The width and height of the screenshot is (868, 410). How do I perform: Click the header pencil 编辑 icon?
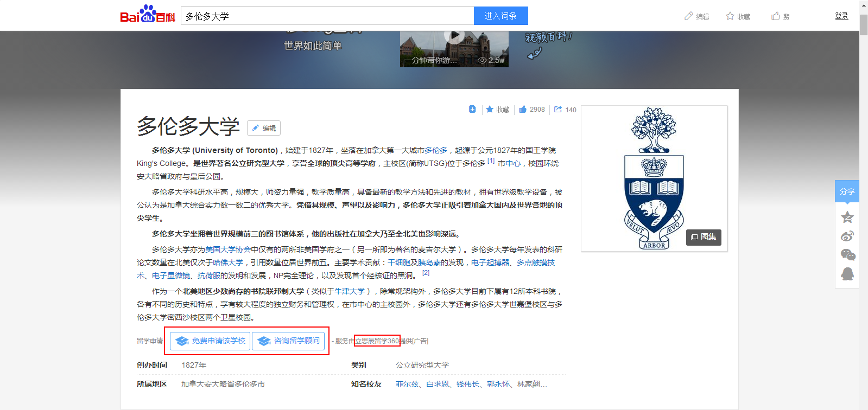pos(689,16)
